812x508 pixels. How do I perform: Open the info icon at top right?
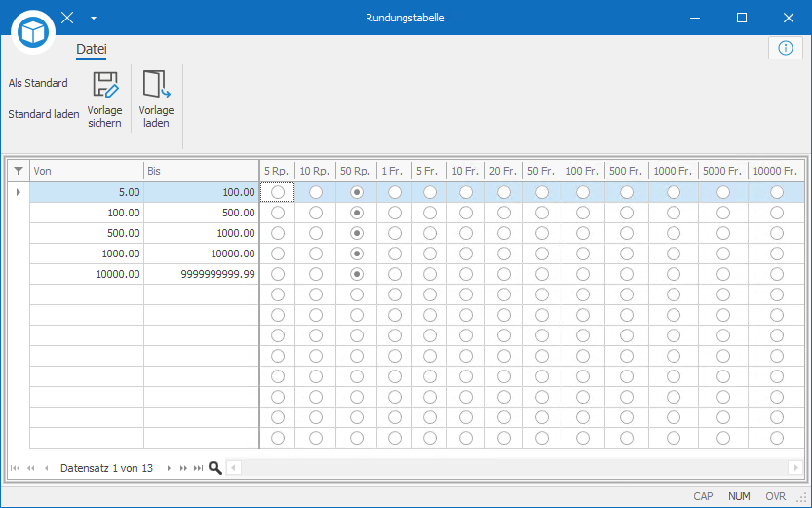pyautogui.click(x=785, y=48)
